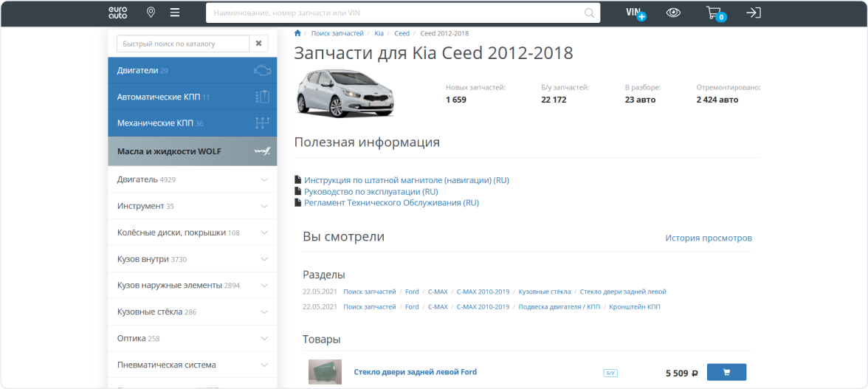Open История просмотров link

(x=708, y=238)
